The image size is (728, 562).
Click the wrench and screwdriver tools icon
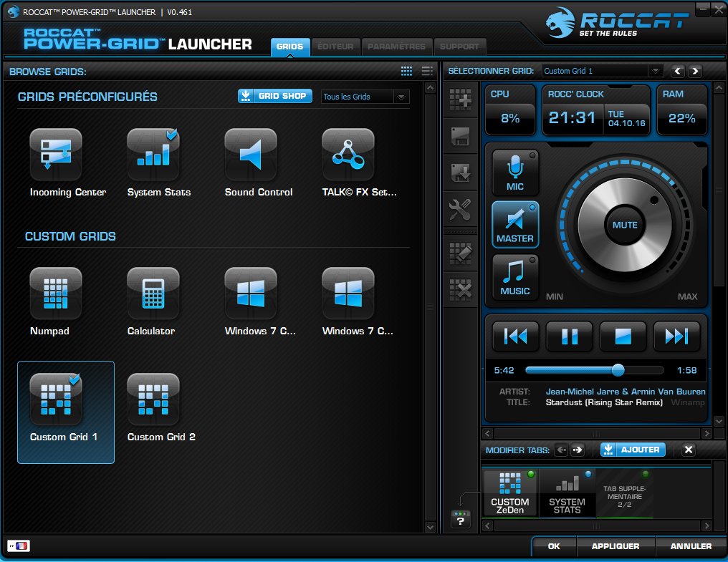[x=459, y=210]
